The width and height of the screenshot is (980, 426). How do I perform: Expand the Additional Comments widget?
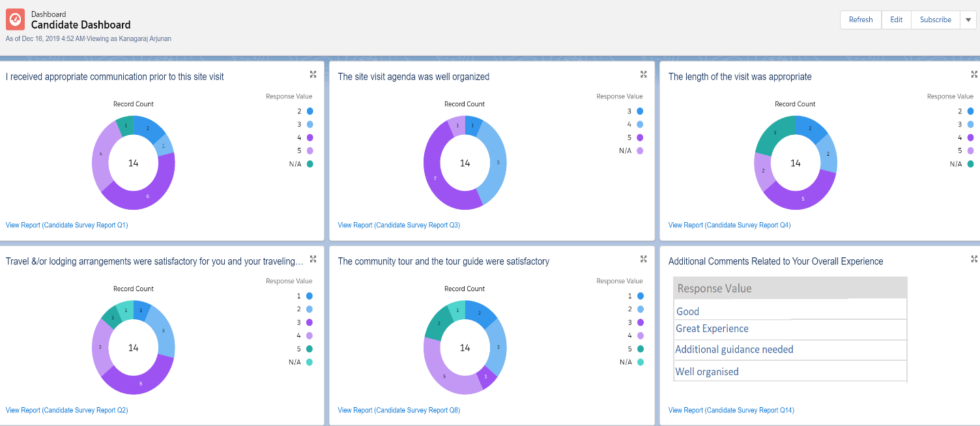[x=973, y=259]
